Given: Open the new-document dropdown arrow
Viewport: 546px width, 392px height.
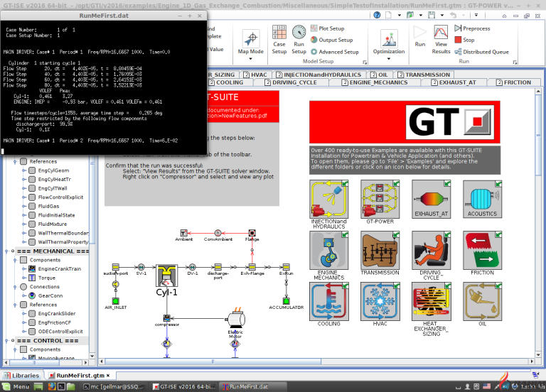Looking at the screenshot, I should (400, 16).
